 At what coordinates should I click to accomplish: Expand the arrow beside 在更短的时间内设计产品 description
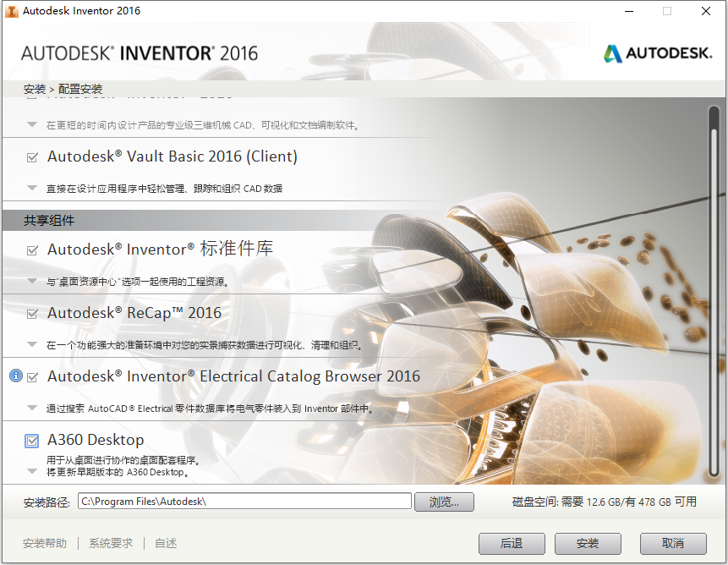coord(32,124)
